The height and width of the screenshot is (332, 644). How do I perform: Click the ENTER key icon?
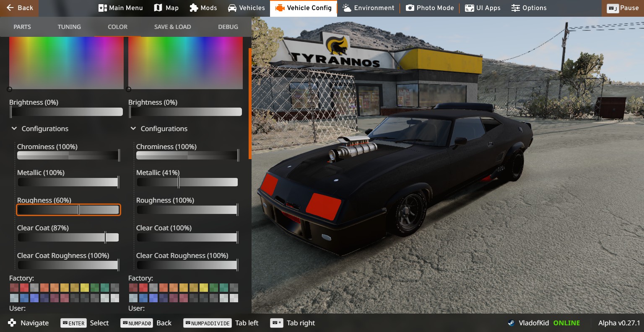(x=74, y=323)
